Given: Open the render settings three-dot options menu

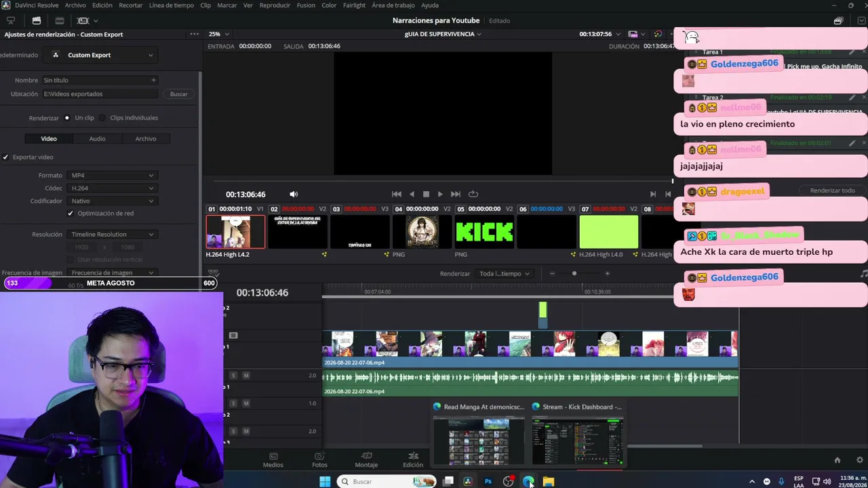Looking at the screenshot, I should [x=195, y=34].
